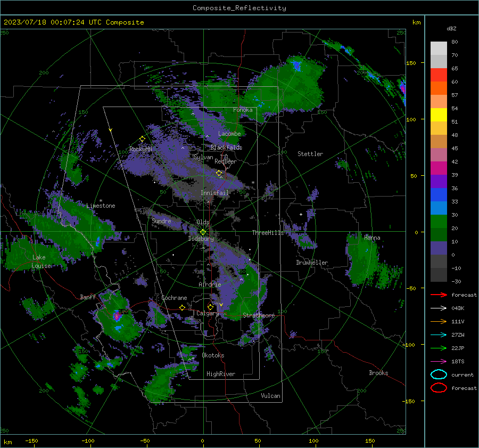
Task: Click the km unit label at top right
Action: pyautogui.click(x=416, y=22)
